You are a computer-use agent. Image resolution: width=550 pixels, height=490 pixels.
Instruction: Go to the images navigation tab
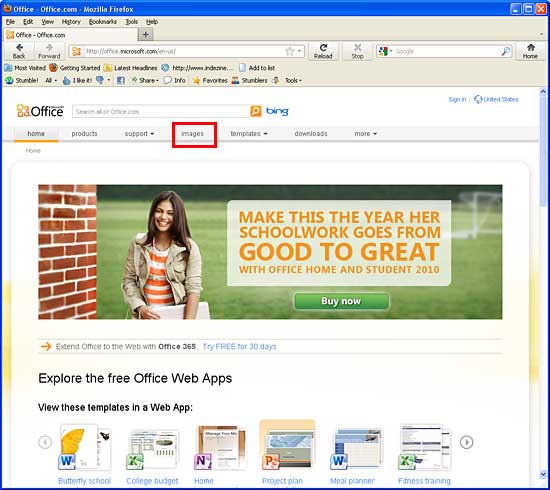point(192,134)
